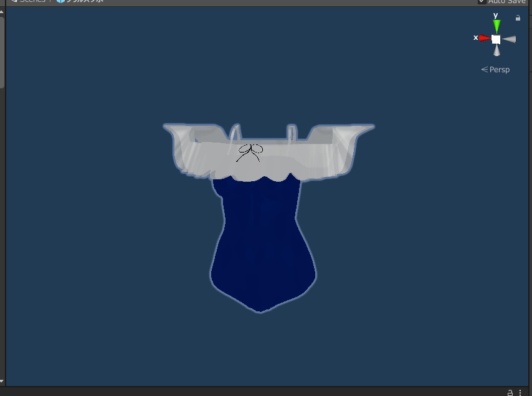Click the chevron between Scenes and the prefab name
Image resolution: width=532 pixels, height=396 pixels.
[x=50, y=1]
